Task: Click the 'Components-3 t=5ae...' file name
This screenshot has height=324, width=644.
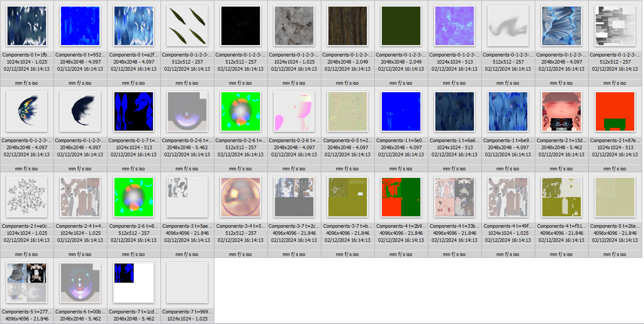Action: click(x=187, y=226)
